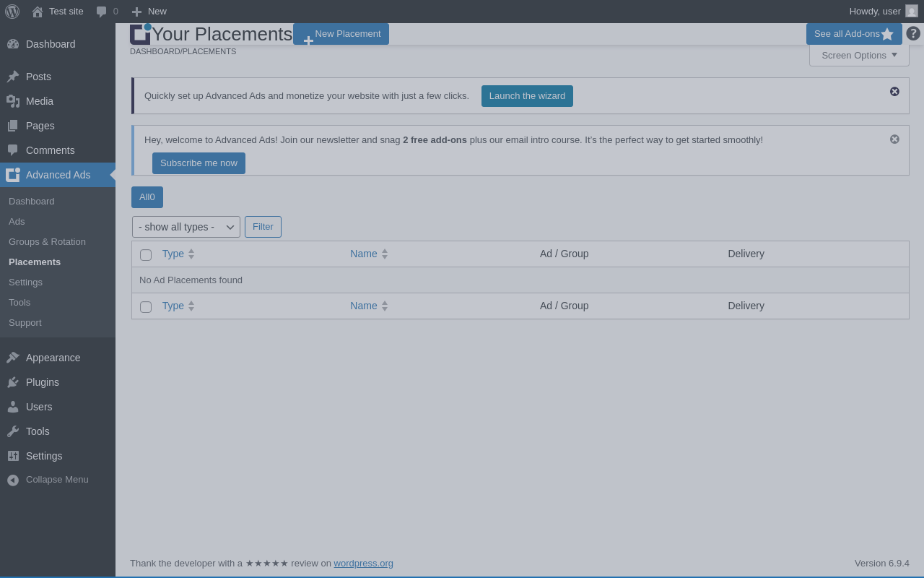The height and width of the screenshot is (578, 924).
Task: Click Subscribe me now button
Action: pos(199,163)
